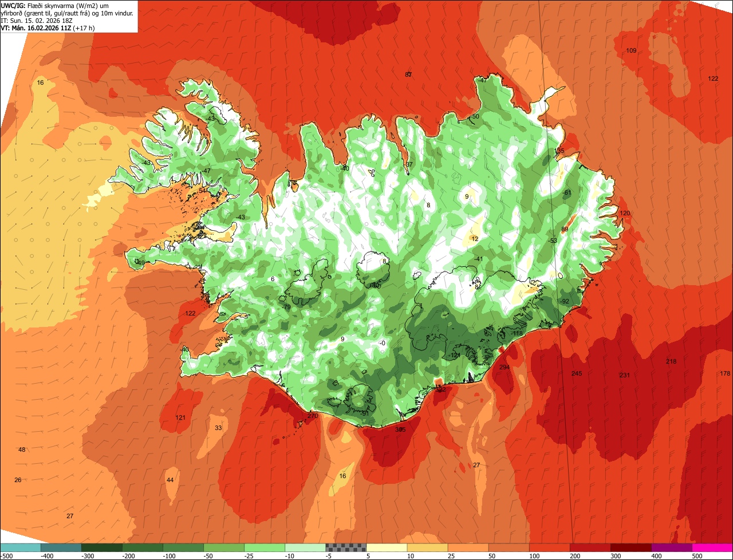
Task: Click the -25 to -10 light green swatch
Action: pos(265,547)
